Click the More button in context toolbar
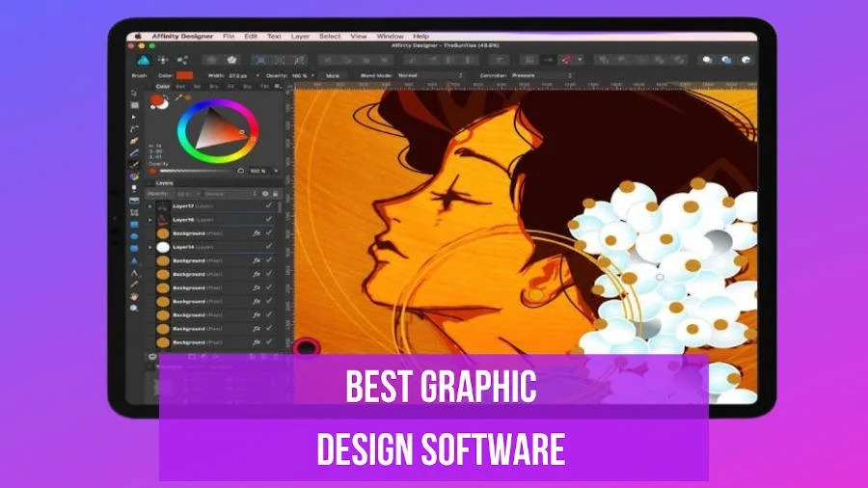The width and height of the screenshot is (868, 488). 332,75
